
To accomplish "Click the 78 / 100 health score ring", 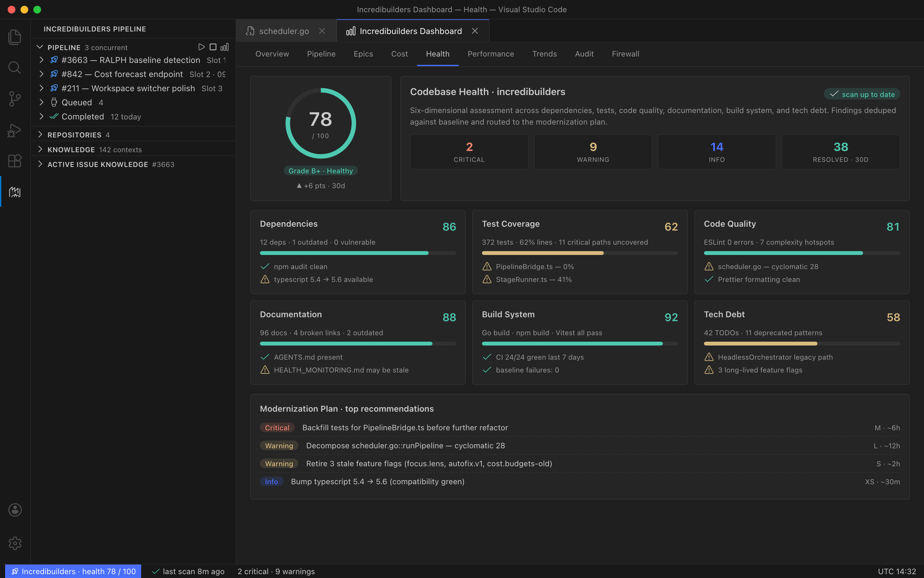I will click(321, 123).
